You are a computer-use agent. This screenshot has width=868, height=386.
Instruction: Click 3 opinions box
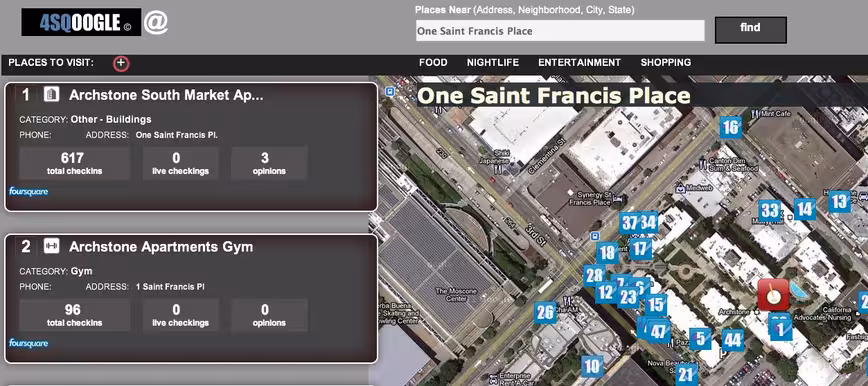(x=269, y=163)
